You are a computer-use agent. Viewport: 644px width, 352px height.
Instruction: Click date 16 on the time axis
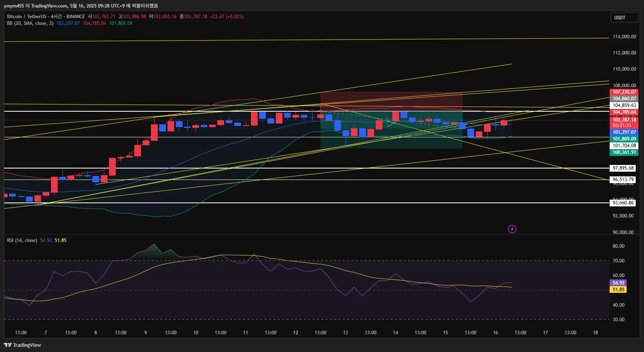click(x=495, y=333)
